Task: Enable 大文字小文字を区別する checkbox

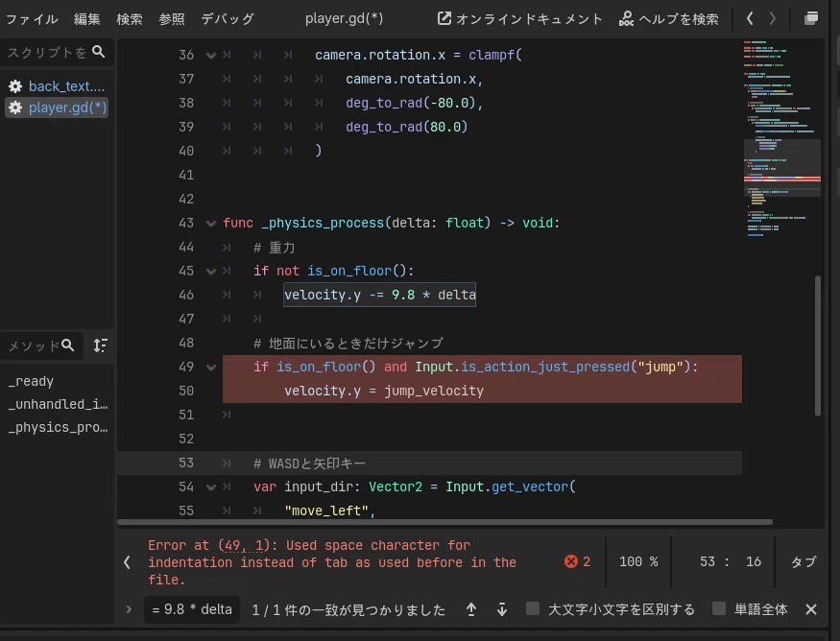Action: click(533, 608)
